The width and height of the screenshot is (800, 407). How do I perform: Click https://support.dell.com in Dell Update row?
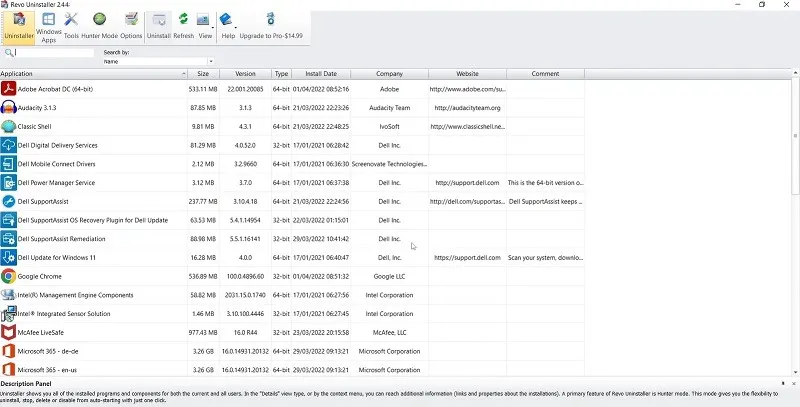tap(467, 258)
